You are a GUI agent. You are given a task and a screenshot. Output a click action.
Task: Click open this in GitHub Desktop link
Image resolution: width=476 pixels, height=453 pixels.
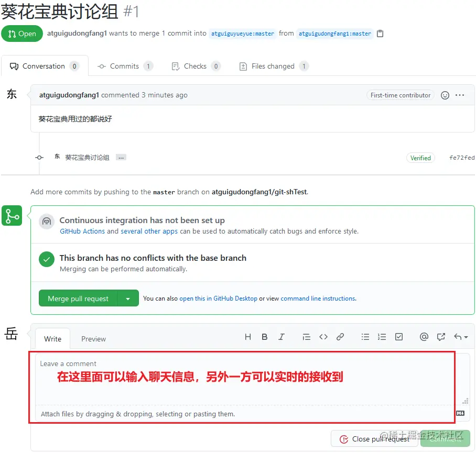click(218, 299)
